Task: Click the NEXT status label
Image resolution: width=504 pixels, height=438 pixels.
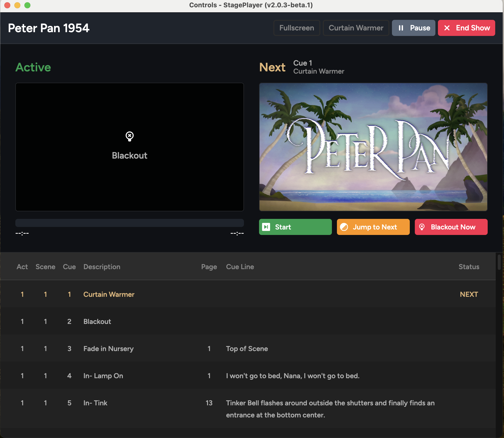Action: click(469, 294)
